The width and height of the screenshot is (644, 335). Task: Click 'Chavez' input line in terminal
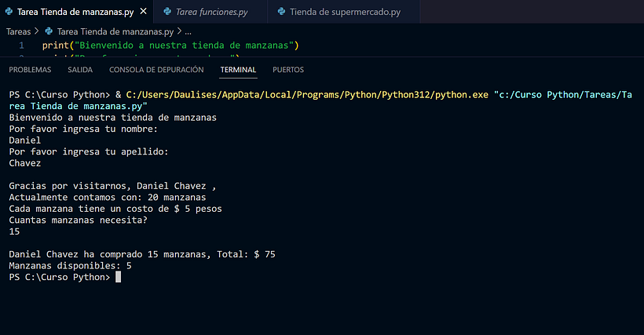click(x=25, y=163)
